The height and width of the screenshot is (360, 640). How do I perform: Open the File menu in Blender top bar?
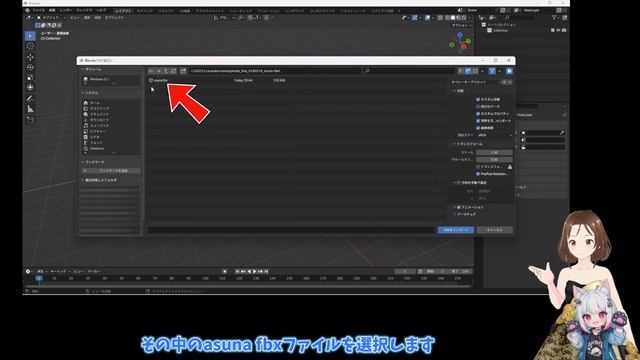coord(38,10)
